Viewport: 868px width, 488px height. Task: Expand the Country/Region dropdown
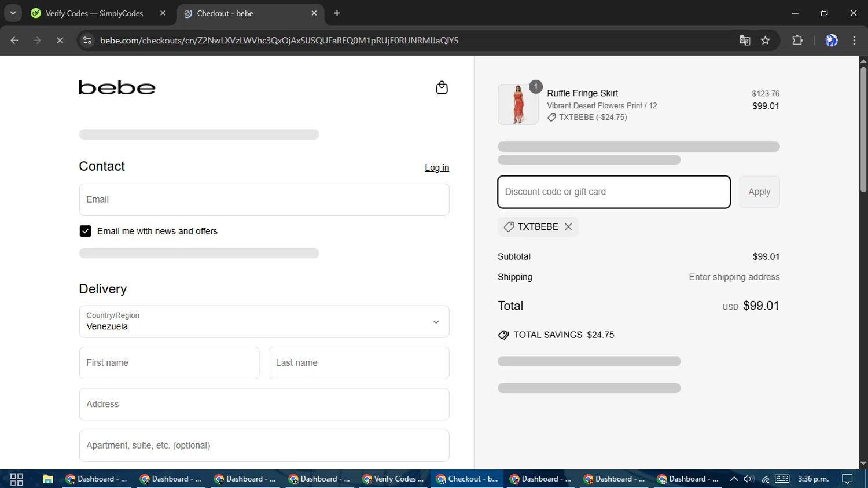(264, 322)
